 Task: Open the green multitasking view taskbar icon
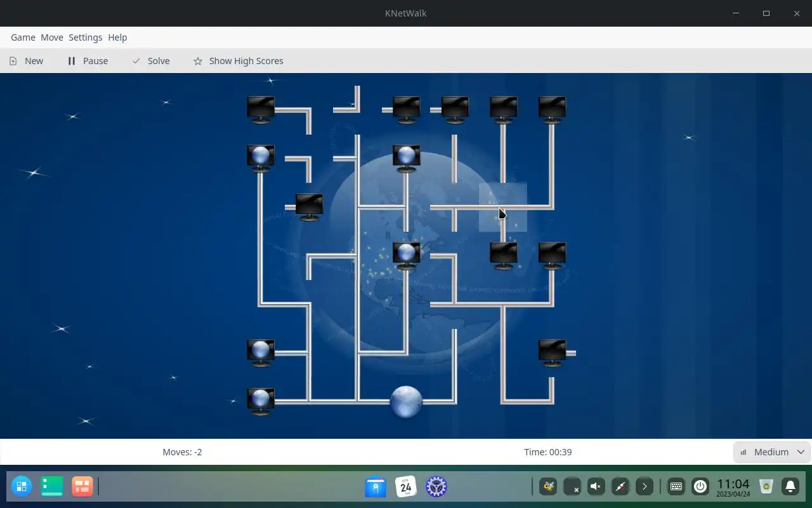point(52,486)
